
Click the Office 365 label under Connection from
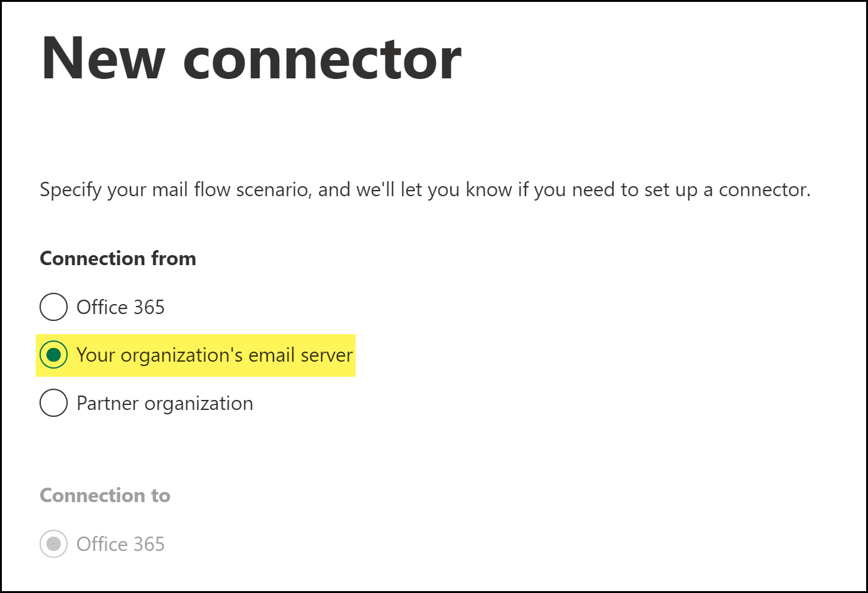(120, 307)
